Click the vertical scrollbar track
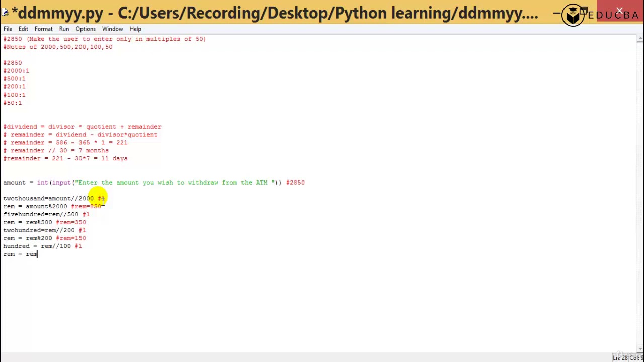The width and height of the screenshot is (644, 362). [640, 201]
